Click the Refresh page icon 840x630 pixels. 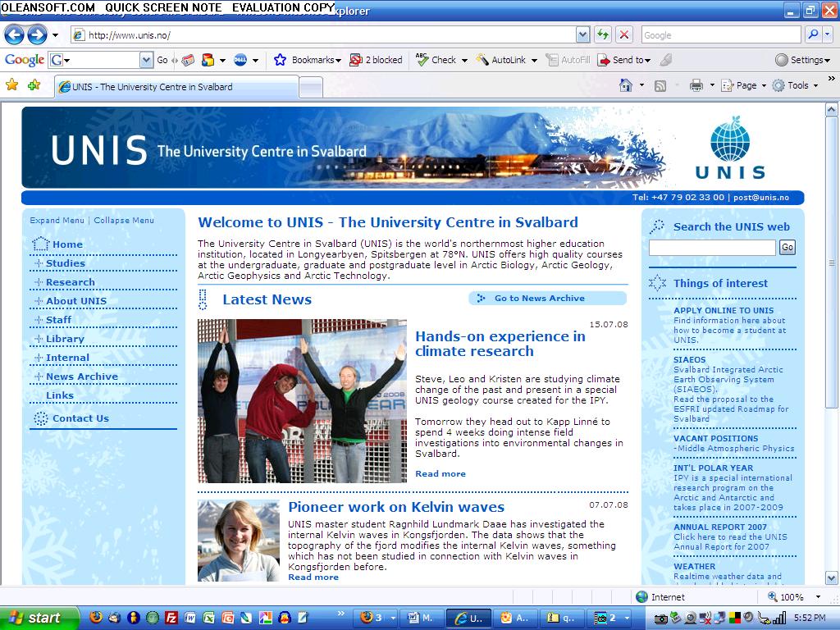pos(603,34)
